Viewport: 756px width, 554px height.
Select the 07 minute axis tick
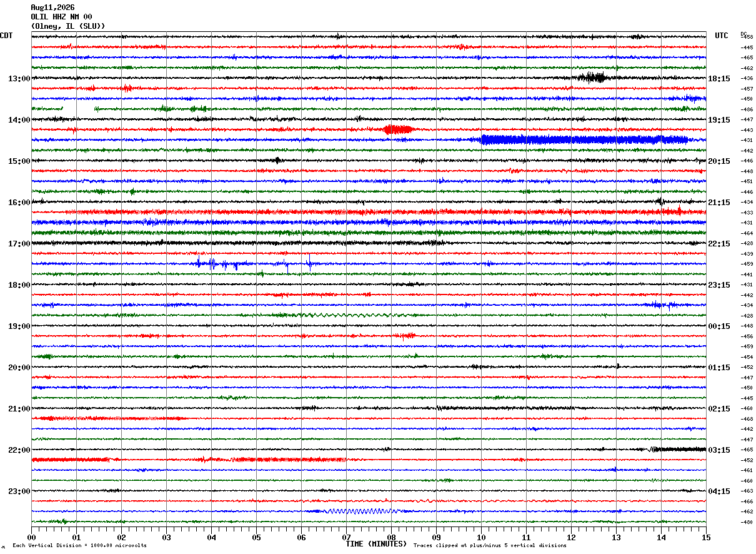[x=346, y=537]
